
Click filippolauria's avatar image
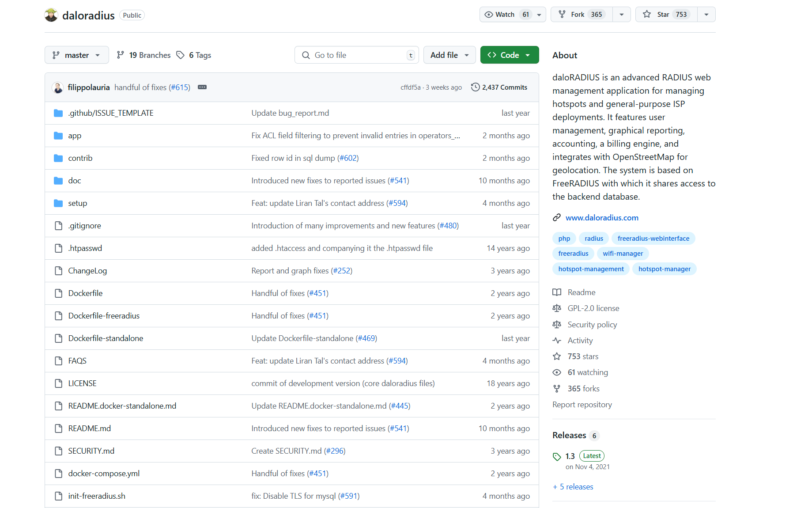point(58,87)
